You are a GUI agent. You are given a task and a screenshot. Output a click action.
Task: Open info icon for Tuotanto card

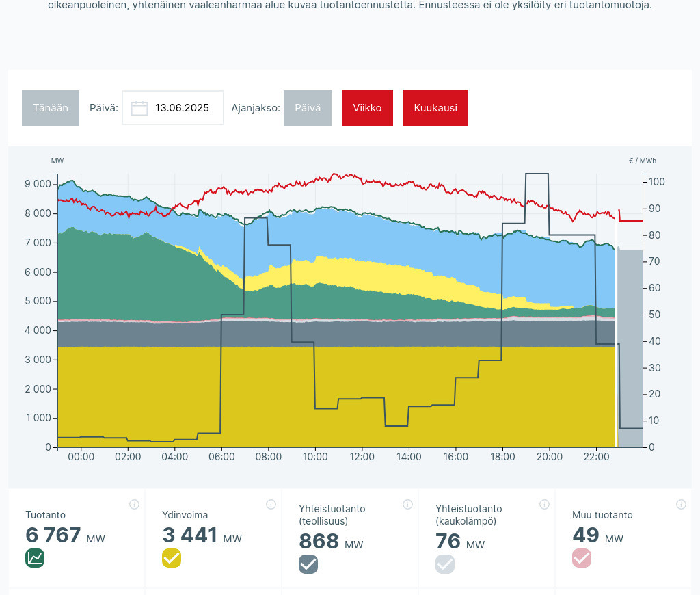(x=134, y=505)
